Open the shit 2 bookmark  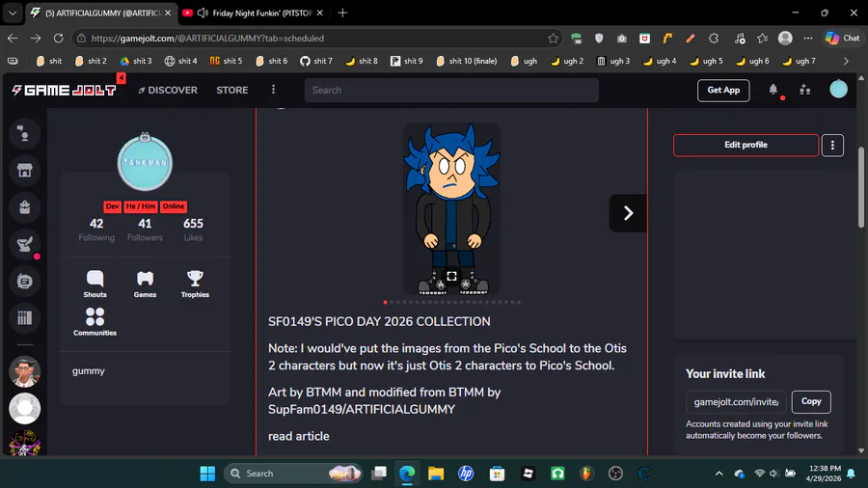pos(91,61)
